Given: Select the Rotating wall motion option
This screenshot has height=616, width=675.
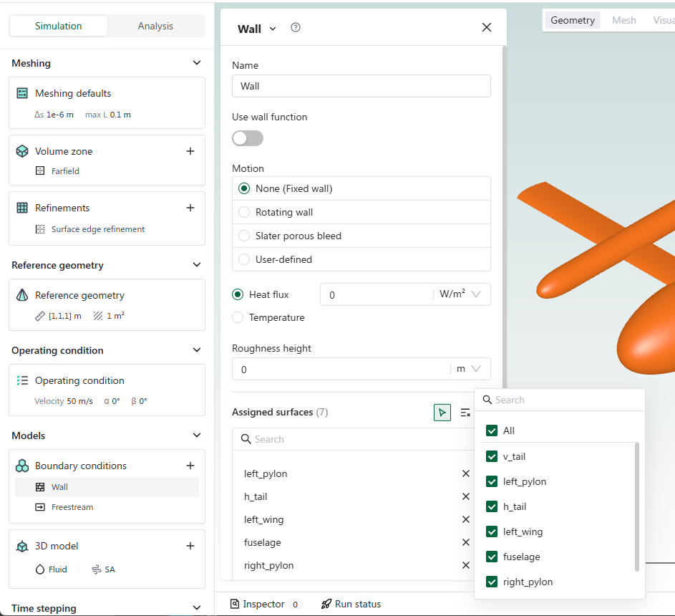Looking at the screenshot, I should tap(244, 212).
